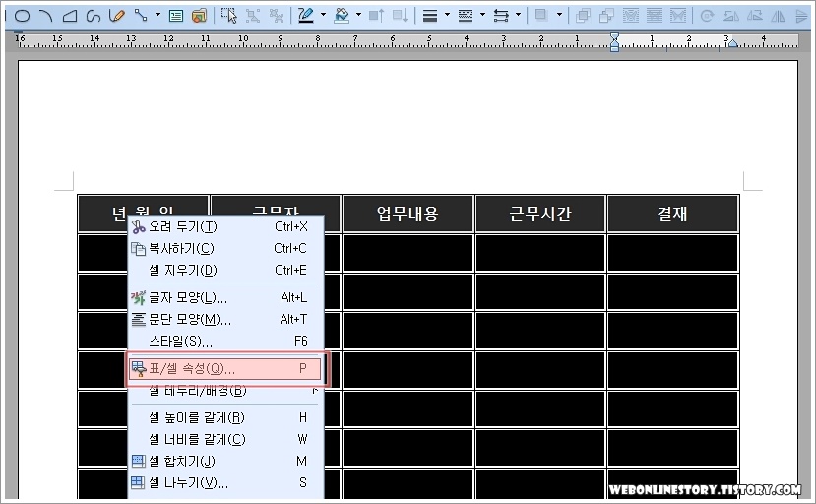Click the right indent marker on ruler

pyautogui.click(x=732, y=43)
